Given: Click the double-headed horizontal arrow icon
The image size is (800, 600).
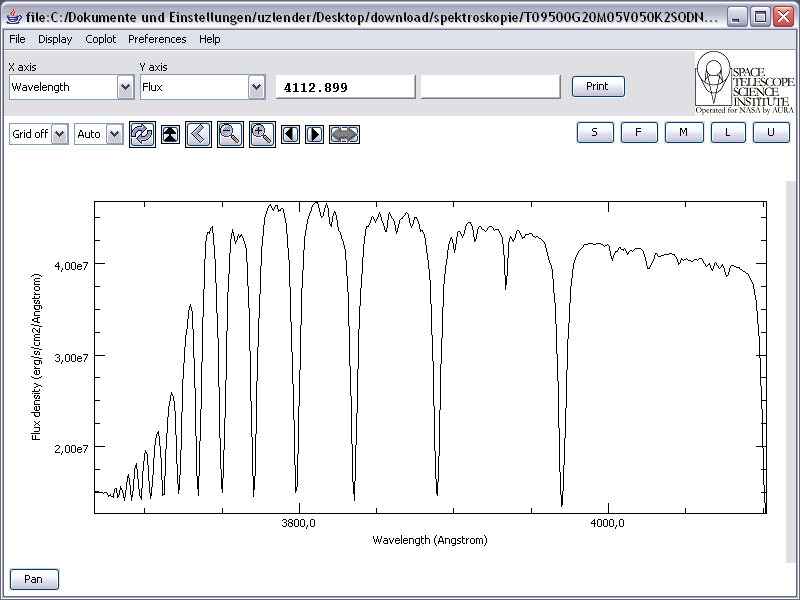Looking at the screenshot, I should 344,135.
